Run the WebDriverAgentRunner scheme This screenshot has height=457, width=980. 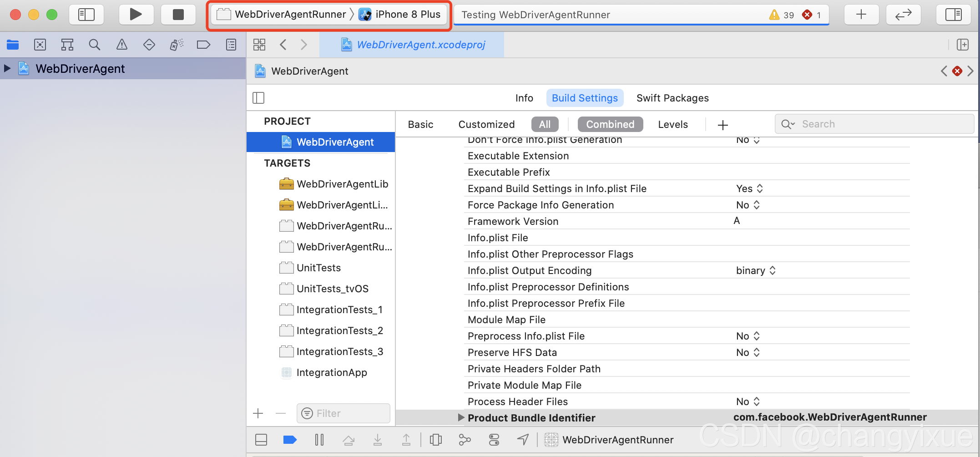pos(135,15)
